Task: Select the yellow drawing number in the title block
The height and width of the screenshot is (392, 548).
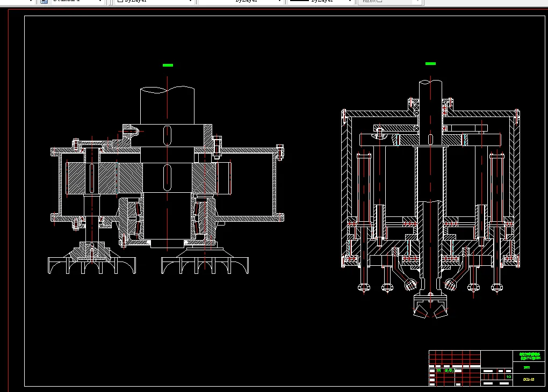Action: [529, 380]
